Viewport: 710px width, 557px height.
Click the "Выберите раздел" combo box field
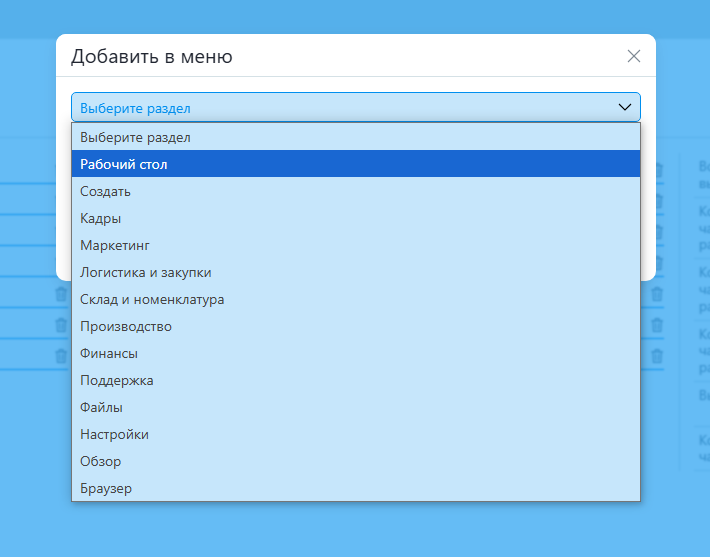(x=340, y=107)
